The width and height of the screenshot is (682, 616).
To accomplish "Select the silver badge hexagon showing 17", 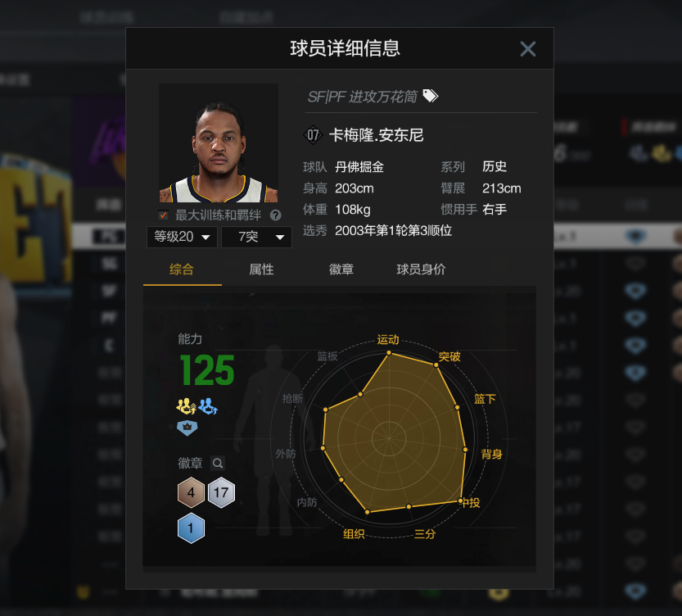I will click(221, 492).
